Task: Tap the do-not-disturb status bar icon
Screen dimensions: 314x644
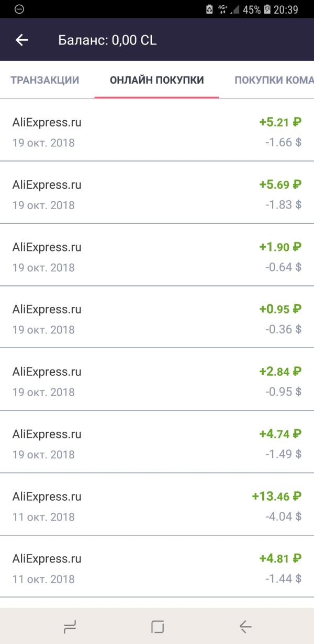Action: pyautogui.click(x=19, y=9)
